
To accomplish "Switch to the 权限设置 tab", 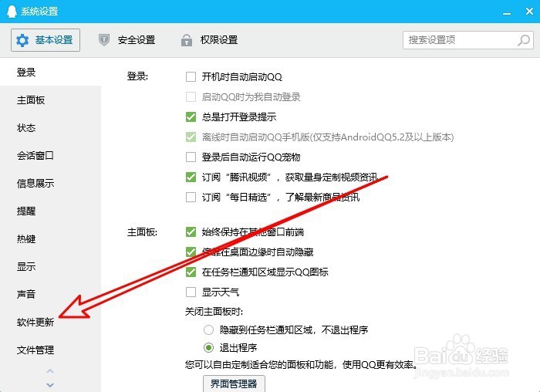I will tap(209, 40).
